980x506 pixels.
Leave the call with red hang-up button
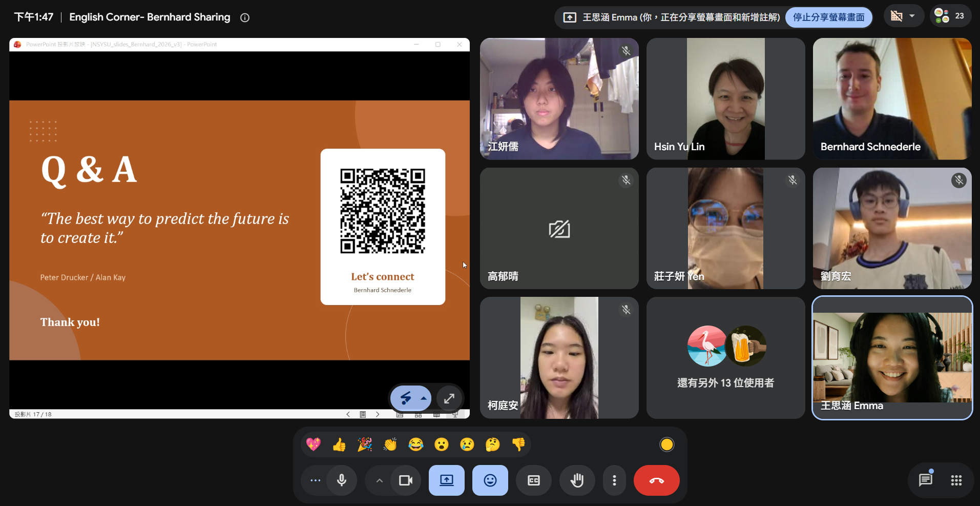pos(657,480)
